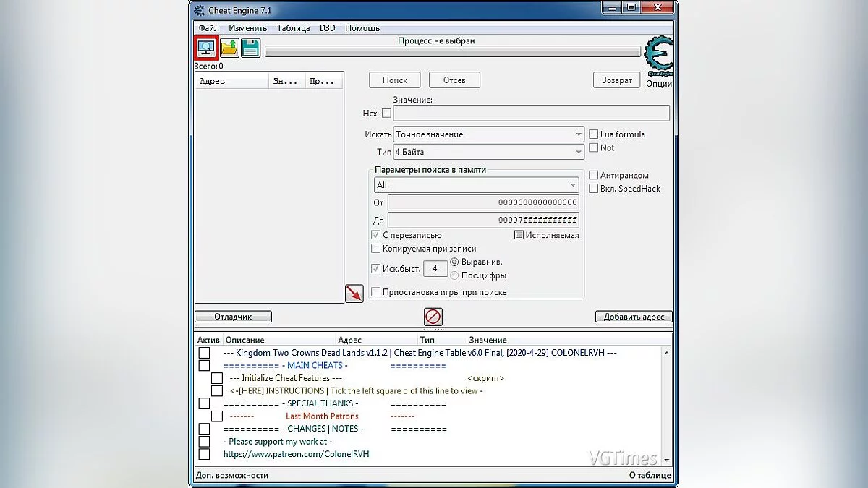Open Отладчик memory view
This screenshot has height=488, width=868.
click(x=233, y=317)
